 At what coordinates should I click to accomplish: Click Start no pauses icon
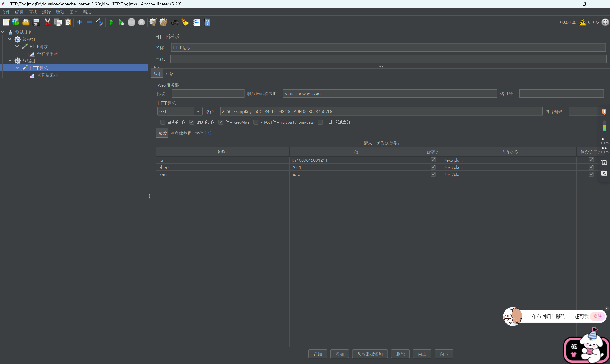point(121,22)
